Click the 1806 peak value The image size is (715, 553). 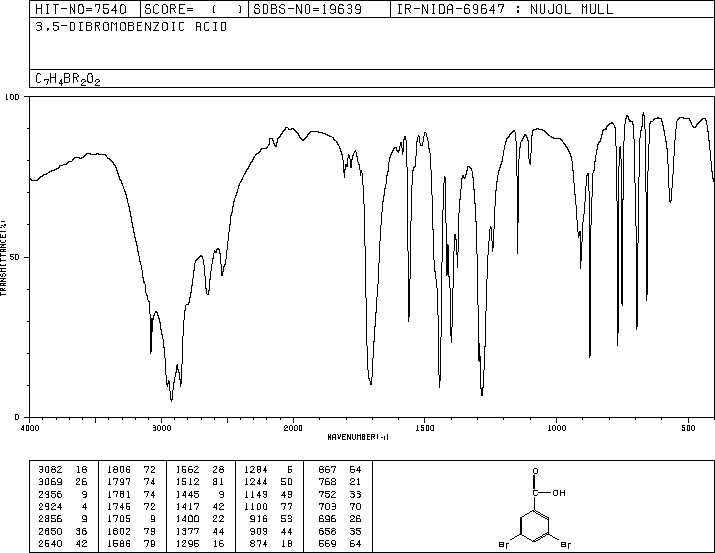119,470
